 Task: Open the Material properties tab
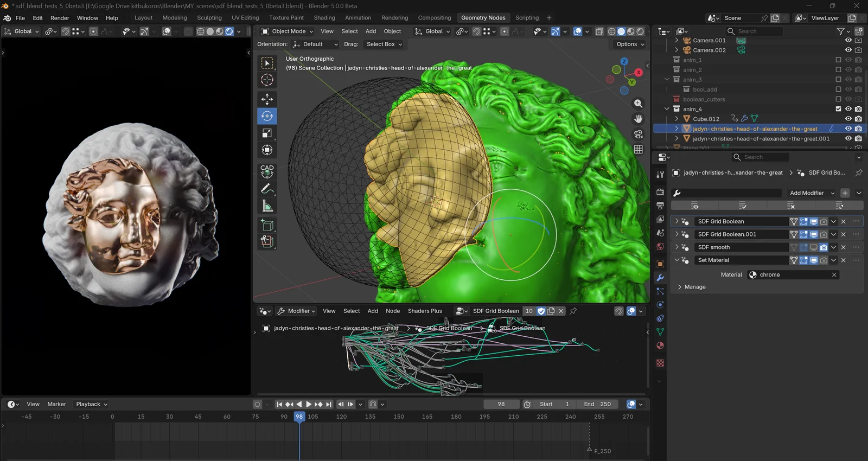click(x=660, y=345)
